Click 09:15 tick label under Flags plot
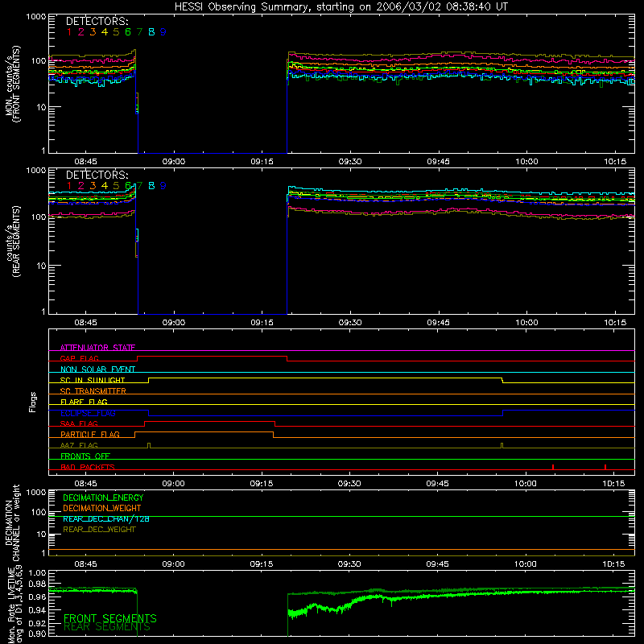Screen dimensions: 644x644 click(262, 484)
